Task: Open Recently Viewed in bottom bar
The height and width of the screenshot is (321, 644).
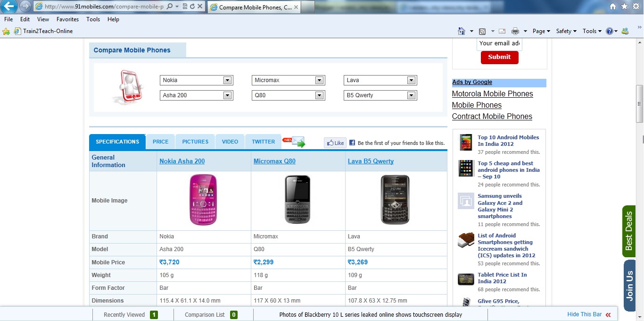Action: tap(131, 315)
